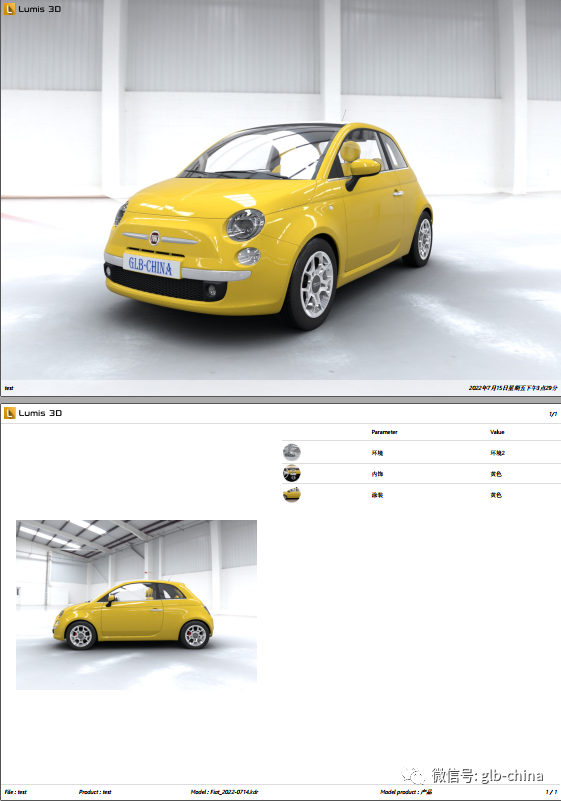Click the Parameter column header

tap(384, 432)
